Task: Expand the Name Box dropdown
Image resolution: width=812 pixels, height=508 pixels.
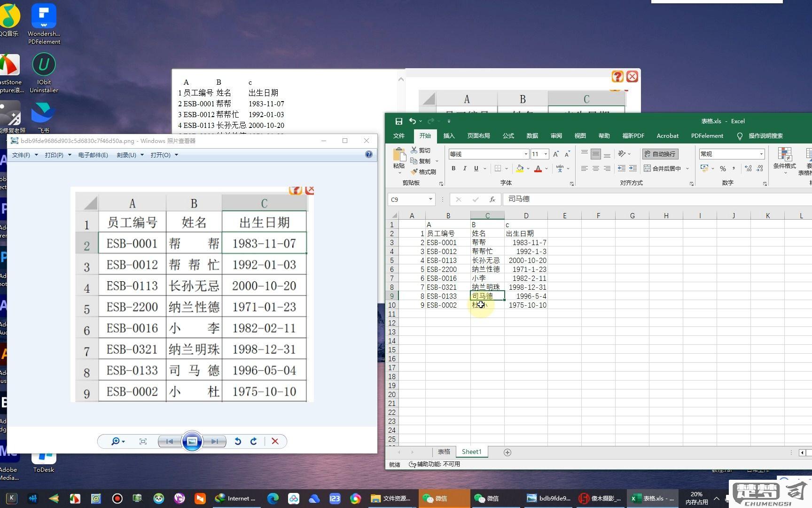Action: tap(430, 199)
